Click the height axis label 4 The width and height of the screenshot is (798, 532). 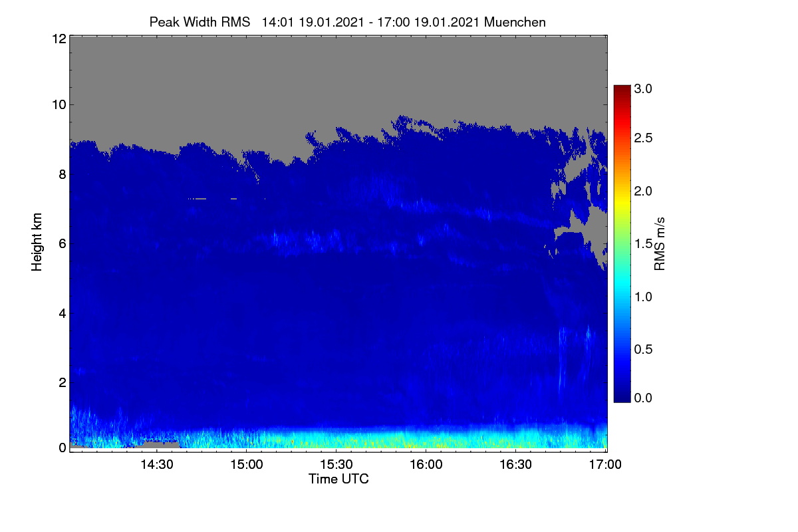tap(61, 313)
